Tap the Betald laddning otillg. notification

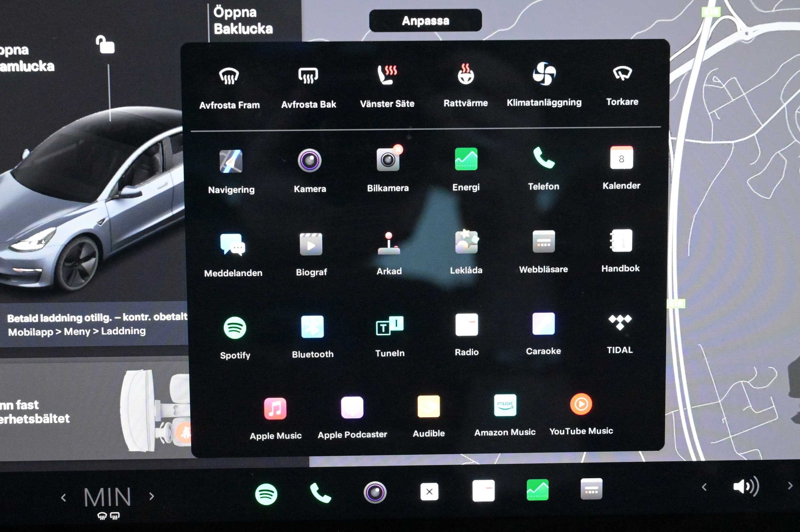tap(94, 324)
